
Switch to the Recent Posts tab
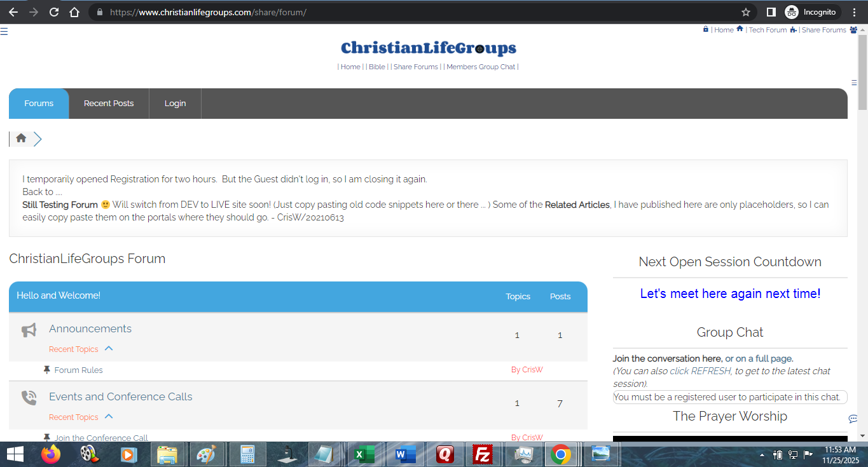[x=109, y=104]
